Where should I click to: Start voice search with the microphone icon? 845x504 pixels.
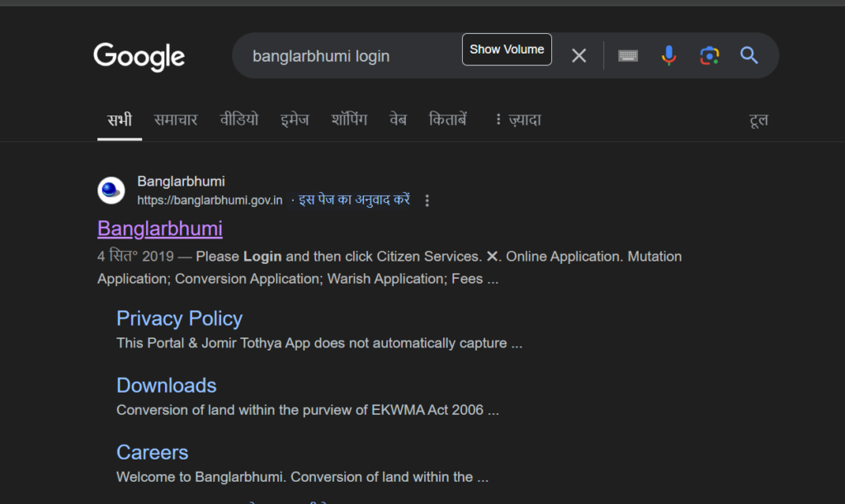(x=668, y=55)
